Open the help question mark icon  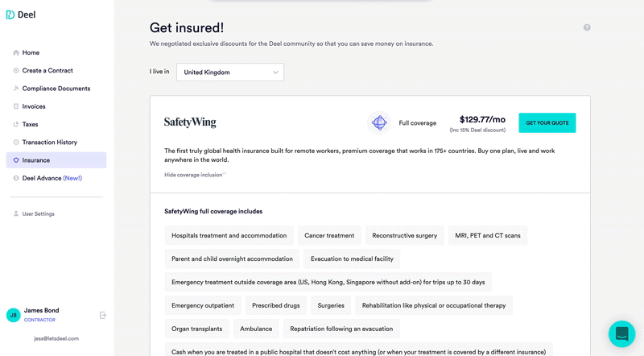587,27
